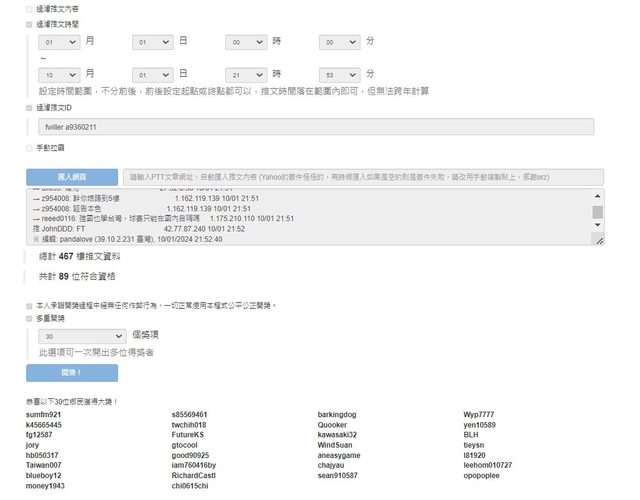Click the PTT article URL input field
This screenshot has width=640, height=500.
[365, 176]
